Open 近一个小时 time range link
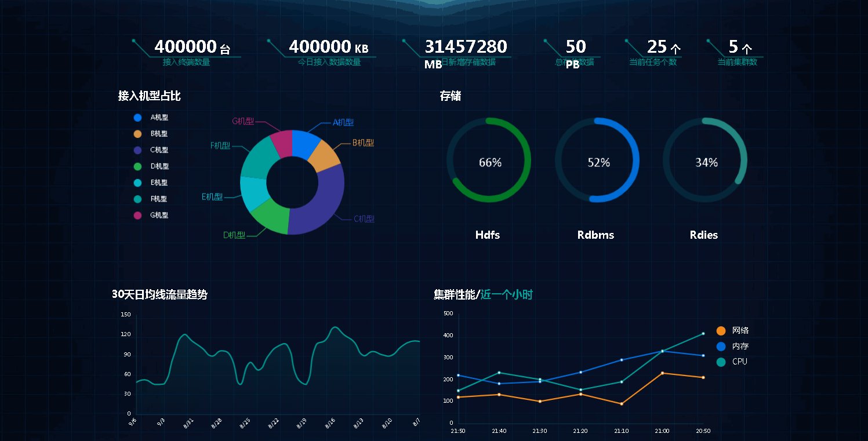868x441 pixels. pos(507,294)
